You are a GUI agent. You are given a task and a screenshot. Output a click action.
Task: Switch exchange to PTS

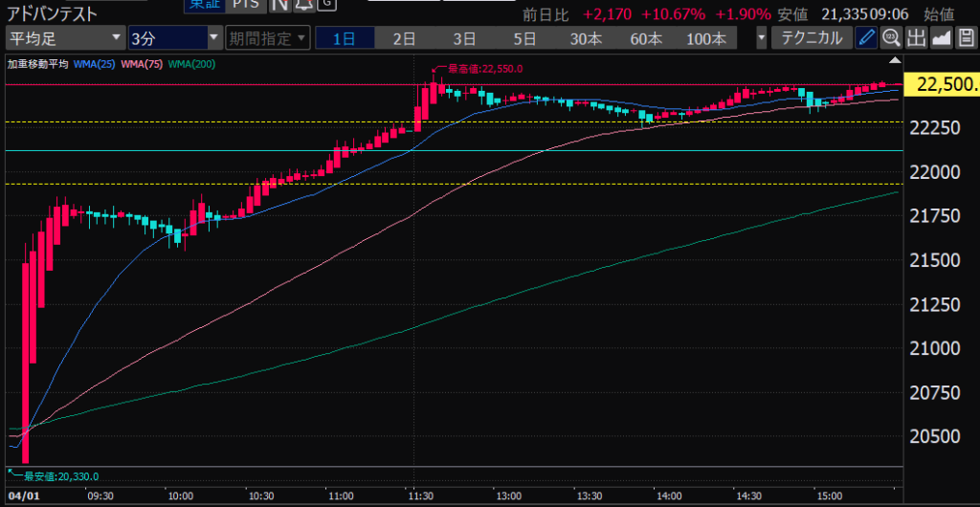click(244, 4)
